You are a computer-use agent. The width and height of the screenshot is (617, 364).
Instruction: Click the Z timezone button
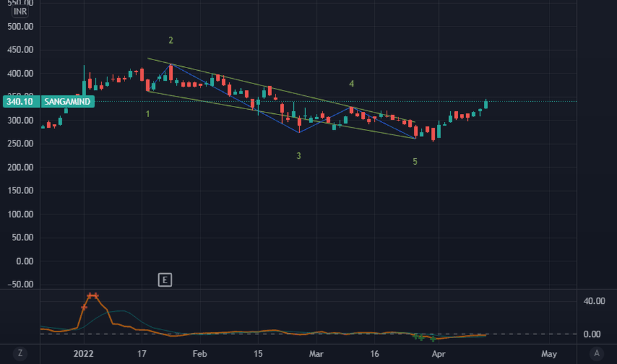click(x=20, y=353)
